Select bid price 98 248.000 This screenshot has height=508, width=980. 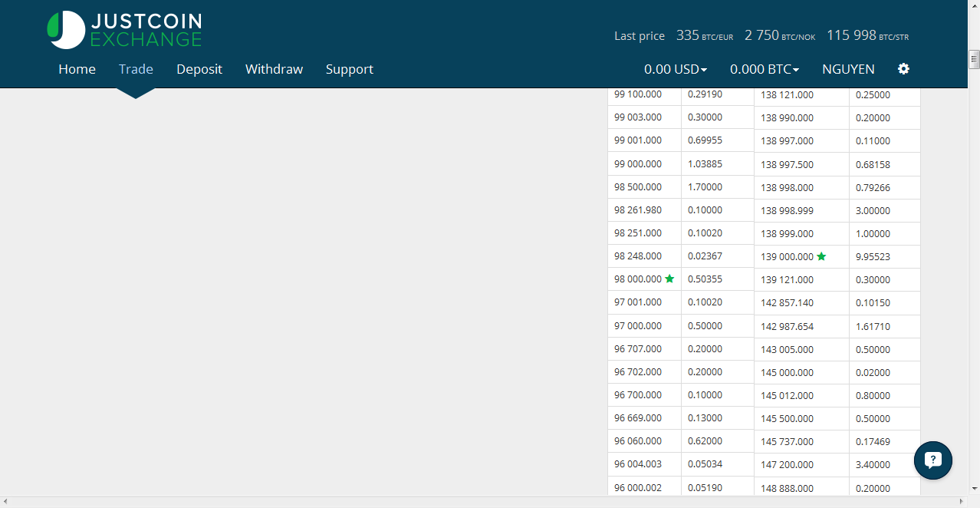tap(638, 256)
